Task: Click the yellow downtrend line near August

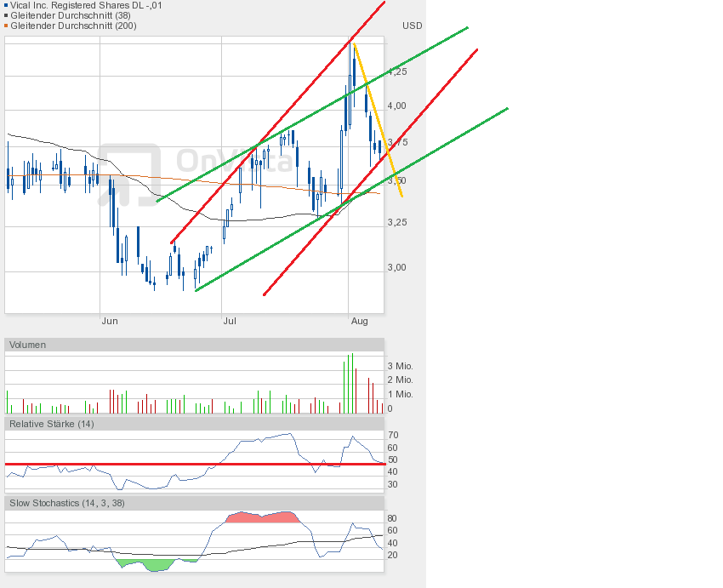Action: 377,117
